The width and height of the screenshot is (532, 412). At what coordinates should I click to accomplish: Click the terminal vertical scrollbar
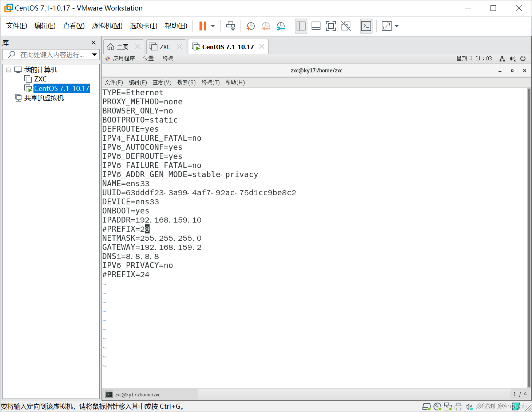(529, 237)
